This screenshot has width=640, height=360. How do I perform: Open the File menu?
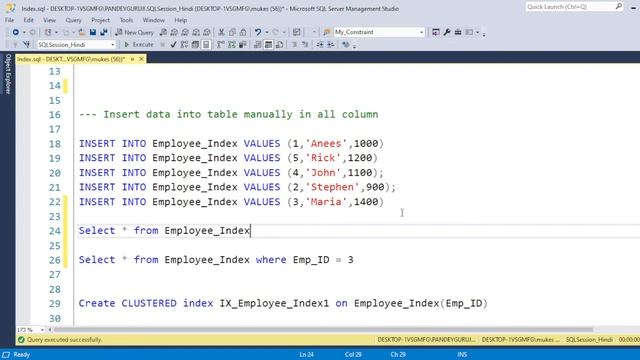[x=9, y=20]
